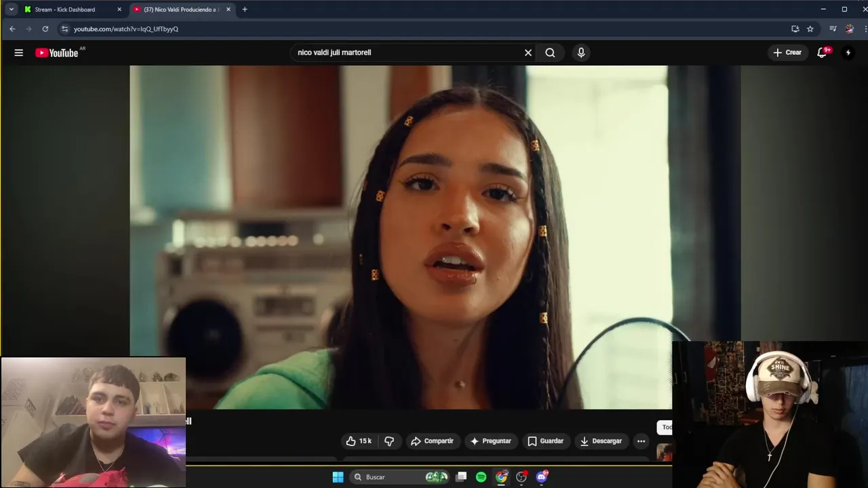868x488 pixels.
Task: Start voice search with the microphone icon
Action: coord(581,52)
